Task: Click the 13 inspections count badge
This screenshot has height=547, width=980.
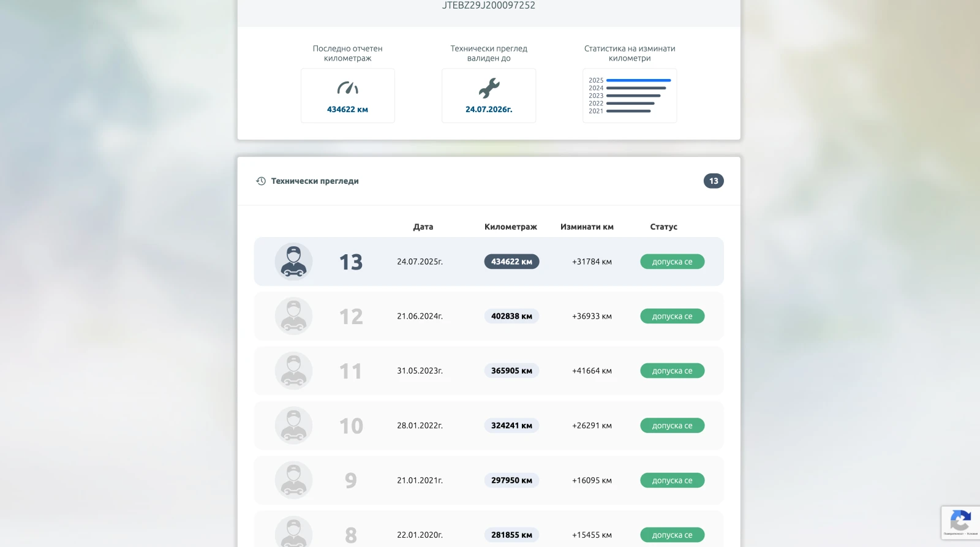Action: [714, 181]
